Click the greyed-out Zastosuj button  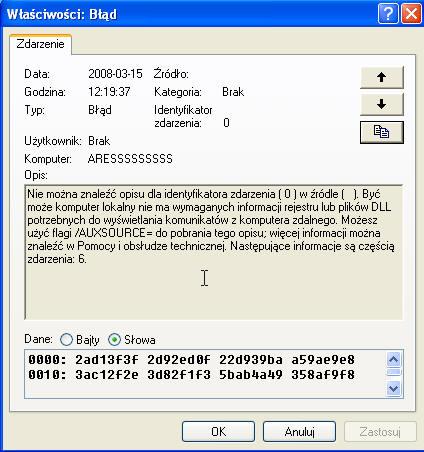pos(380,432)
